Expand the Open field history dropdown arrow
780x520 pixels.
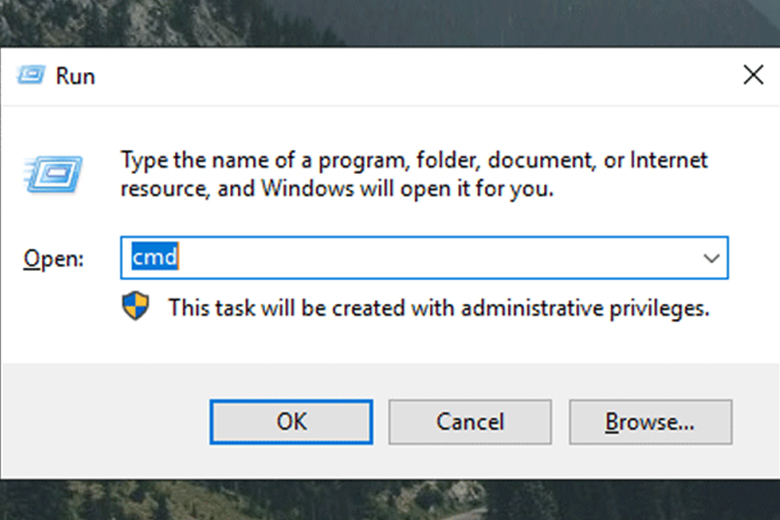711,258
